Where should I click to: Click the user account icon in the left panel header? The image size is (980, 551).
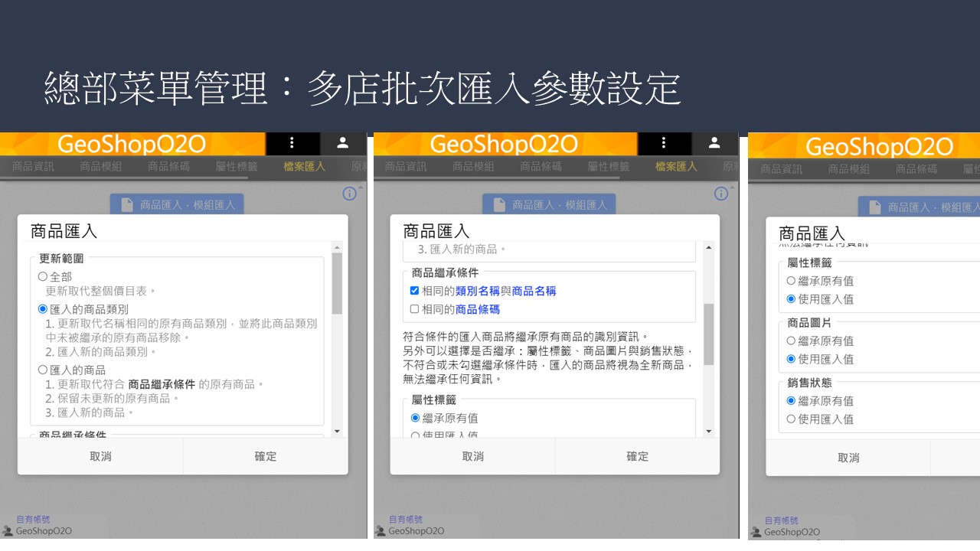[x=342, y=143]
